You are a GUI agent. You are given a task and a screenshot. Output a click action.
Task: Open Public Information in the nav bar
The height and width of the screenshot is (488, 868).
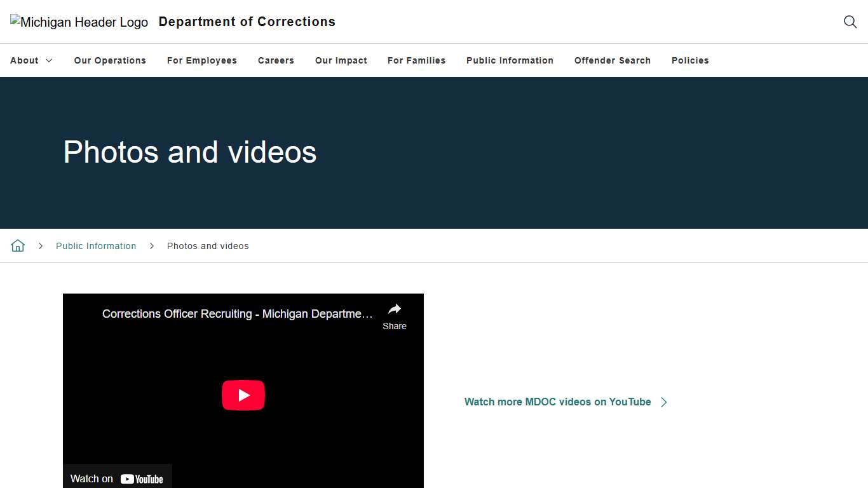click(x=510, y=60)
